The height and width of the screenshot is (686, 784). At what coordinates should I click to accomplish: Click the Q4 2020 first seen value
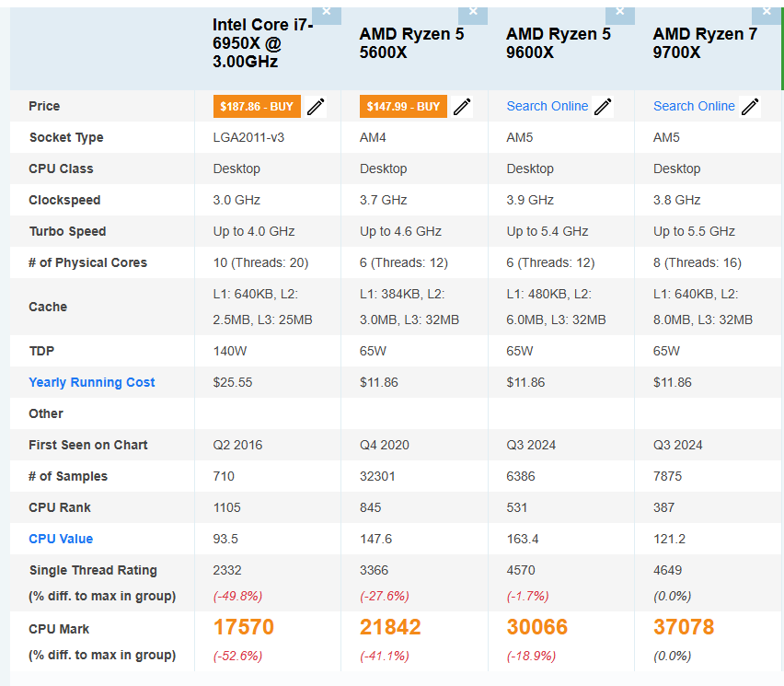[385, 446]
